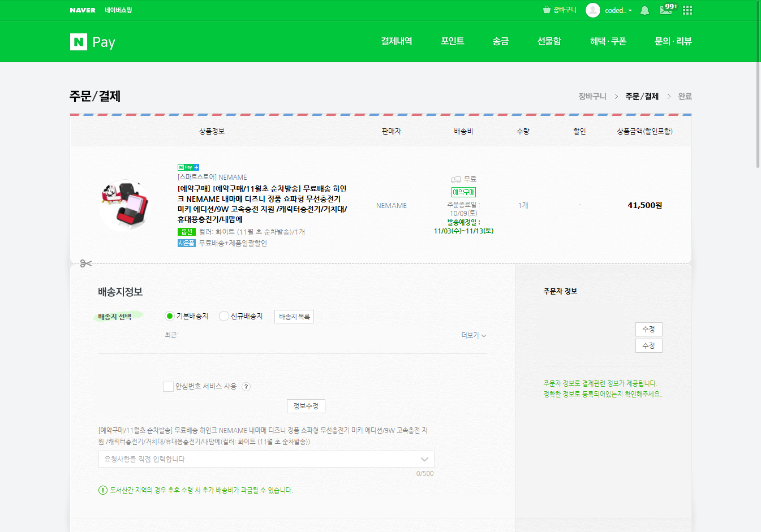
Task: Click the page vertical scrollbar
Action: coord(758,85)
